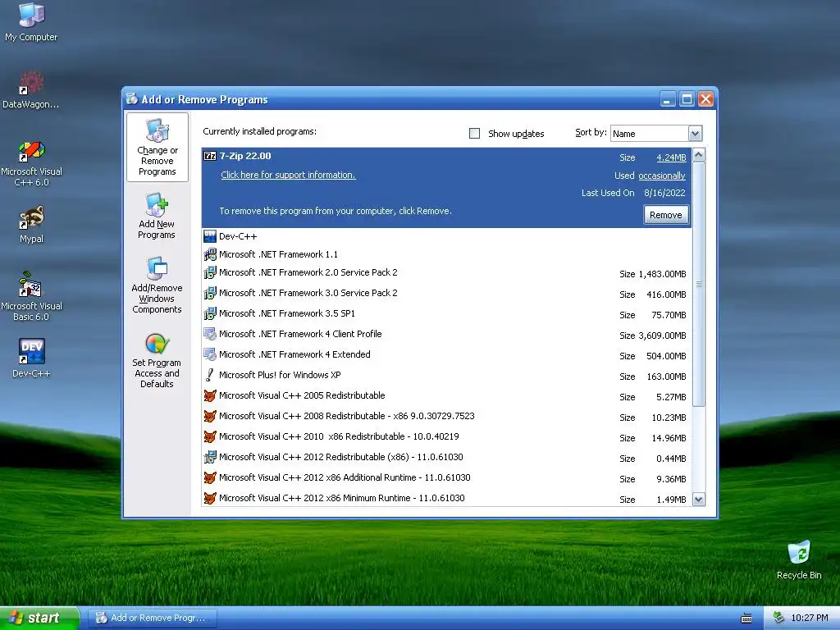The width and height of the screenshot is (840, 630).
Task: Click the programs list scrollbar thumb
Action: point(699,284)
